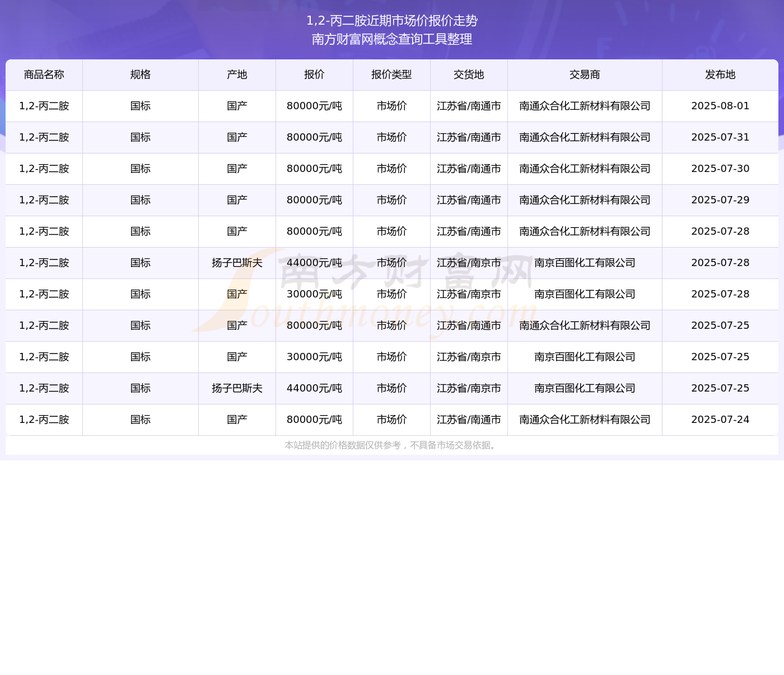Select the date cell "2025-07-24"
Image resolution: width=784 pixels, height=675 pixels.
pos(721,420)
